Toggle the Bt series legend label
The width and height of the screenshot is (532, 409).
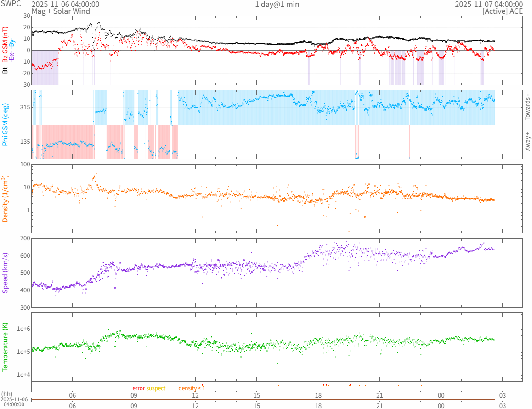coord(5,71)
